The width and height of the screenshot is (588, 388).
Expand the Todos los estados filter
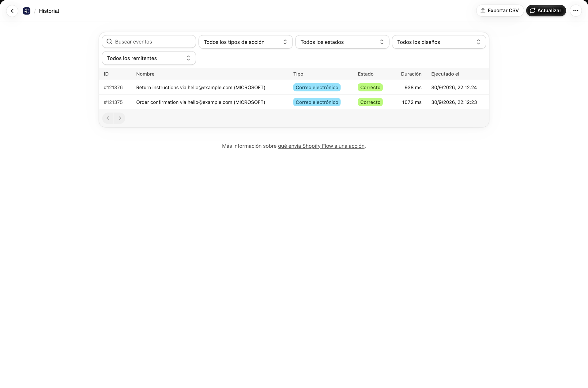pyautogui.click(x=342, y=42)
